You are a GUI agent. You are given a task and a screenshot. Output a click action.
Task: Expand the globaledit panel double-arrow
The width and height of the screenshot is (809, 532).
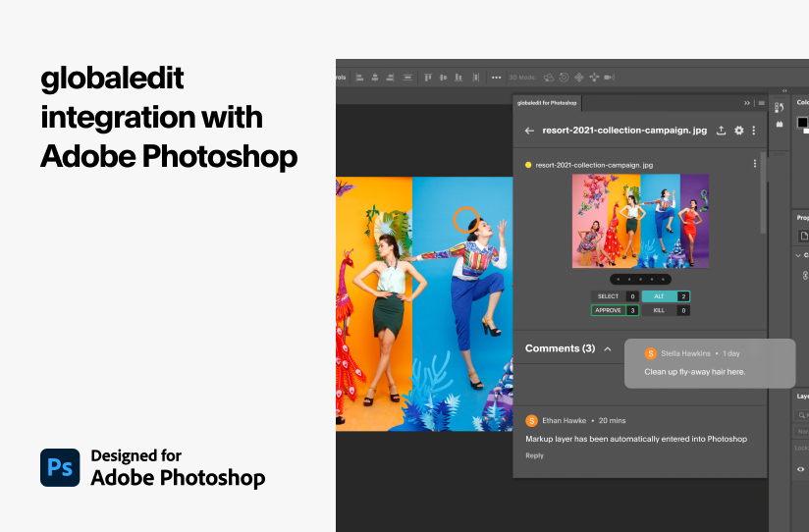click(746, 103)
